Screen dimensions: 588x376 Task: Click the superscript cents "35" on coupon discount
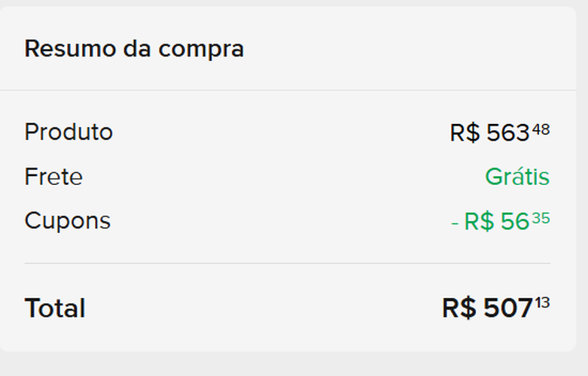coord(541,218)
